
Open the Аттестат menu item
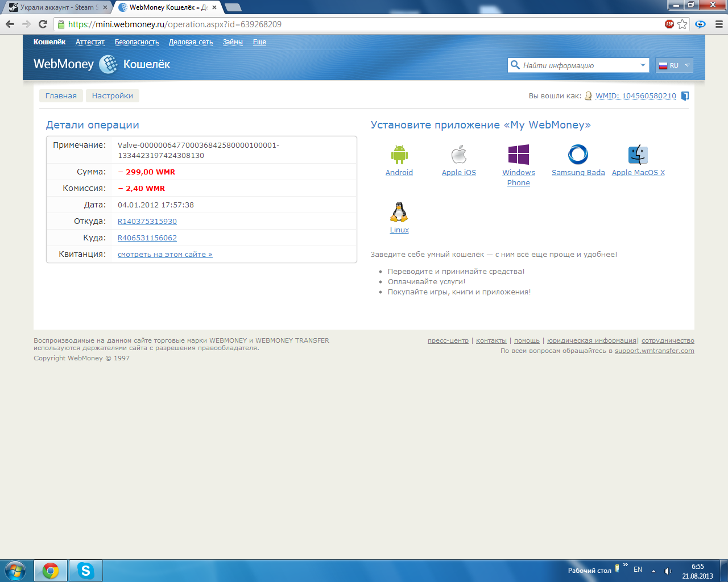[90, 42]
